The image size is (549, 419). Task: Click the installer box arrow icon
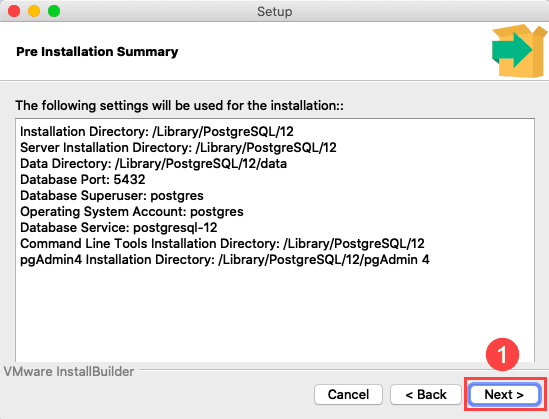(519, 51)
